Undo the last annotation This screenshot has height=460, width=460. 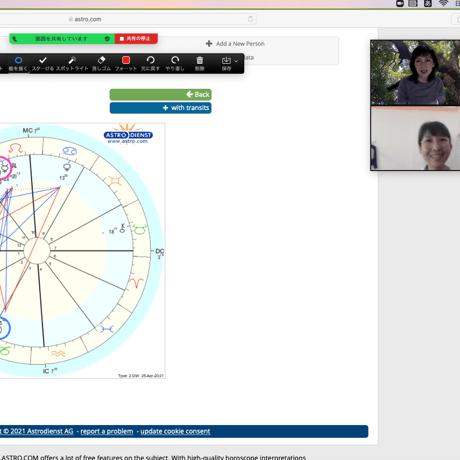click(150, 63)
